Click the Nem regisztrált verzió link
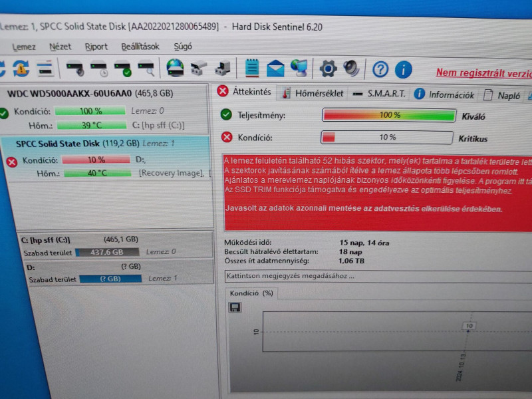Viewport: 532px width, 399px height. [x=484, y=73]
